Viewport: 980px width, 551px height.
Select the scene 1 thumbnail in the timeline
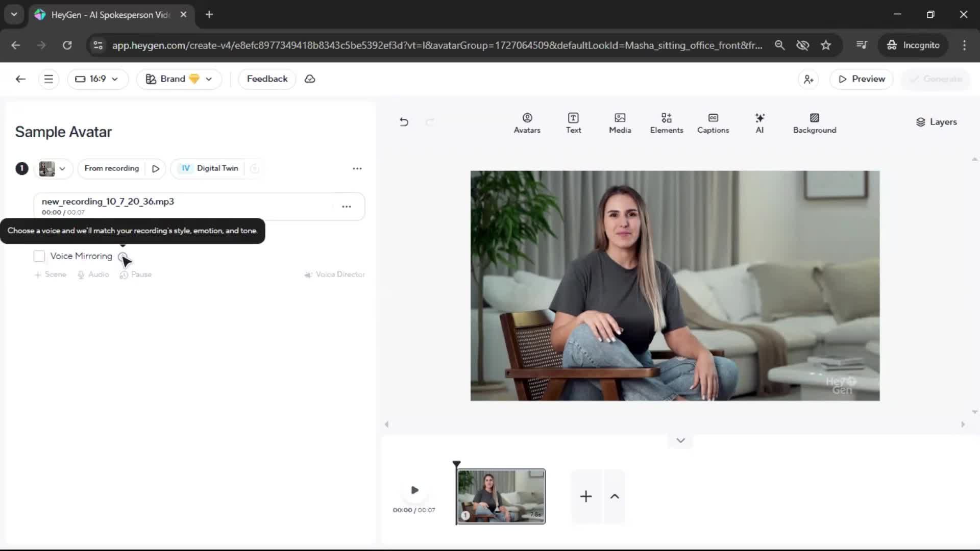tap(501, 496)
